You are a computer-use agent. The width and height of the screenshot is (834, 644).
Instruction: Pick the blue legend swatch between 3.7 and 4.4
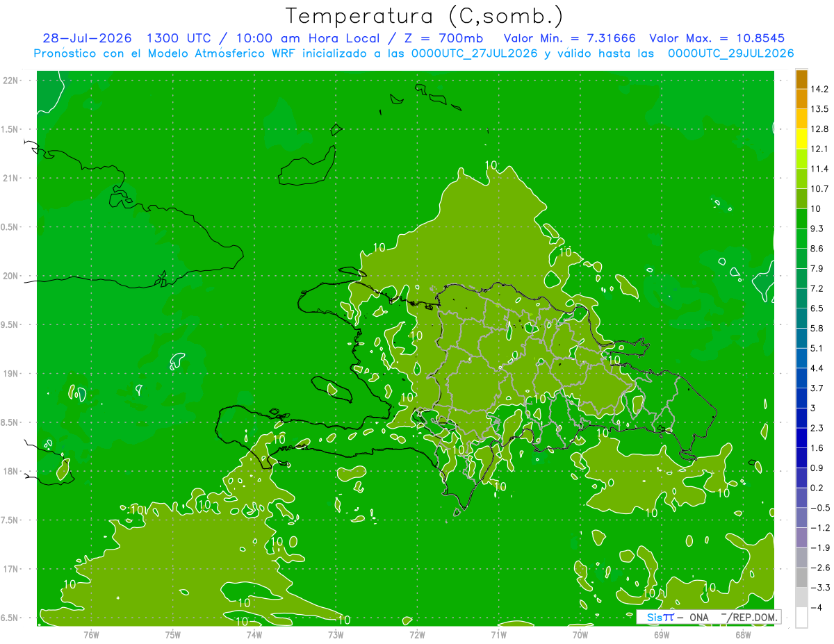pyautogui.click(x=801, y=378)
